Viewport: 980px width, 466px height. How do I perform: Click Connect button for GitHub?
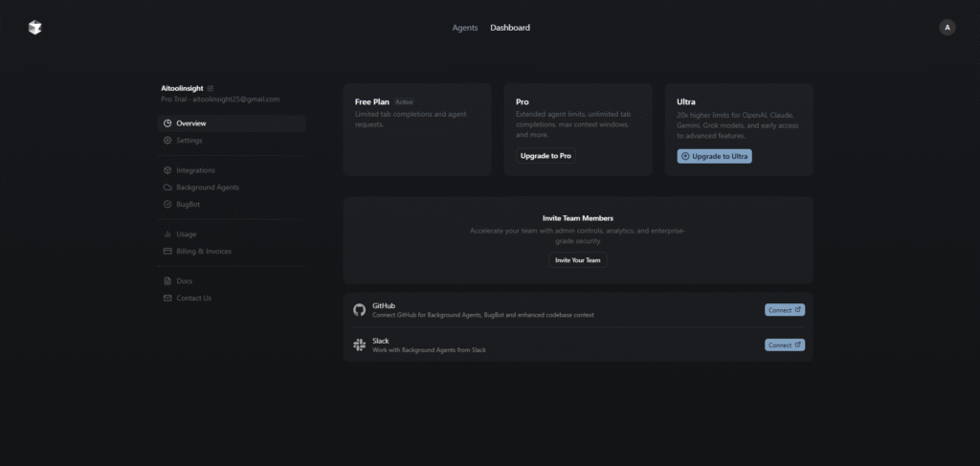[x=785, y=310]
